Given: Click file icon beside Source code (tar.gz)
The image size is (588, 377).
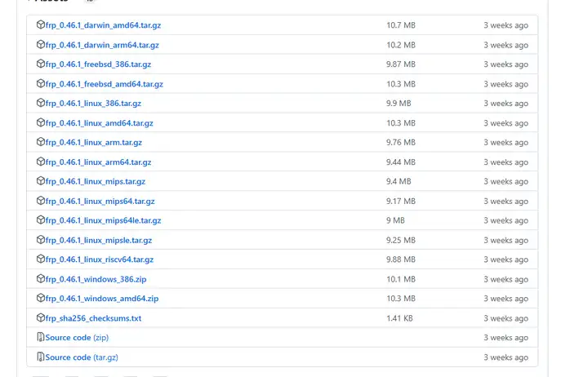Looking at the screenshot, I should click(x=41, y=357).
